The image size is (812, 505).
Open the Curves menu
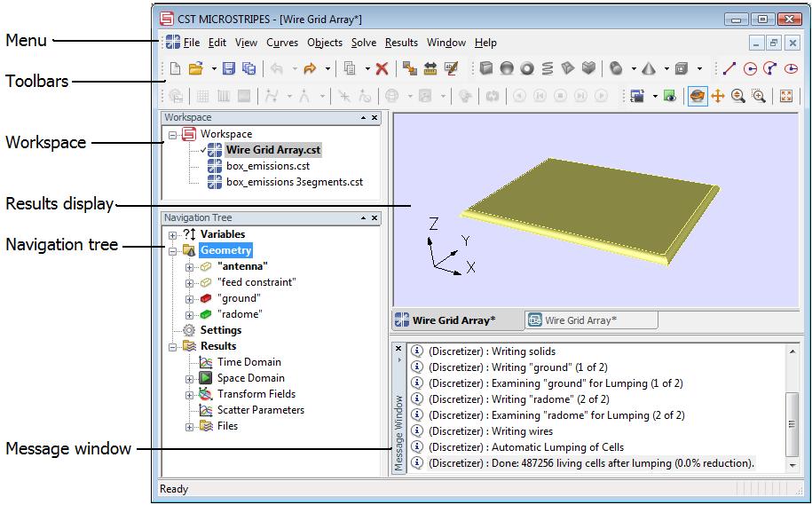pyautogui.click(x=282, y=43)
